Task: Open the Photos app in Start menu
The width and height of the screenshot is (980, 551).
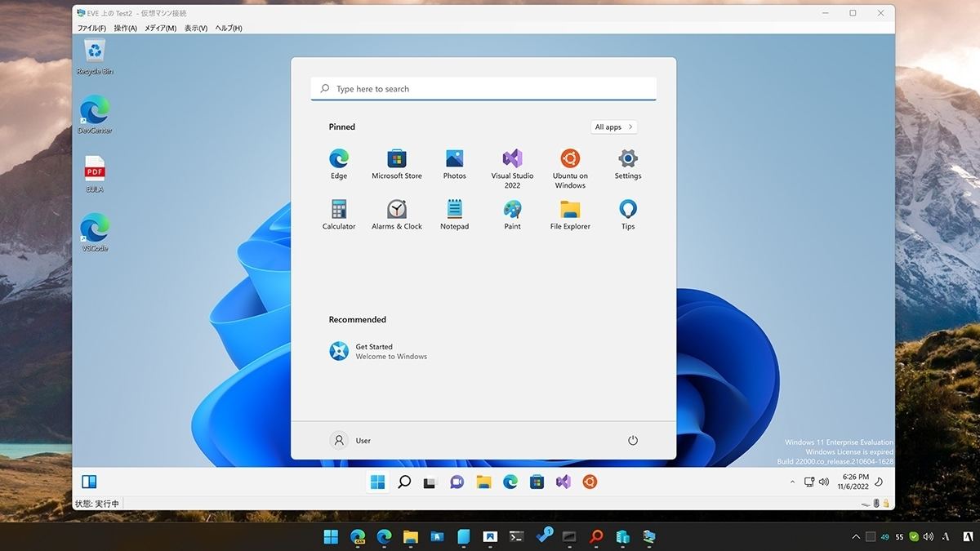Action: click(455, 164)
